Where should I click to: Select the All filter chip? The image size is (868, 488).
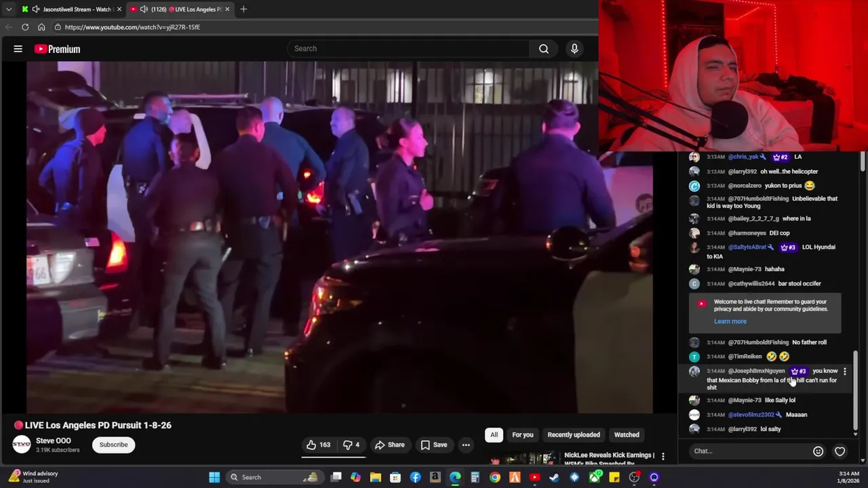coord(494,434)
